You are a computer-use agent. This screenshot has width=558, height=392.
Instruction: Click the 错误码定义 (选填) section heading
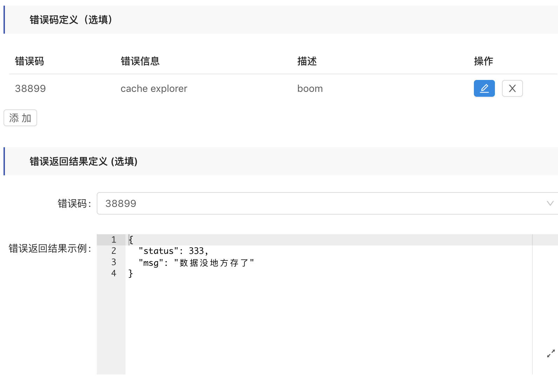(x=71, y=20)
